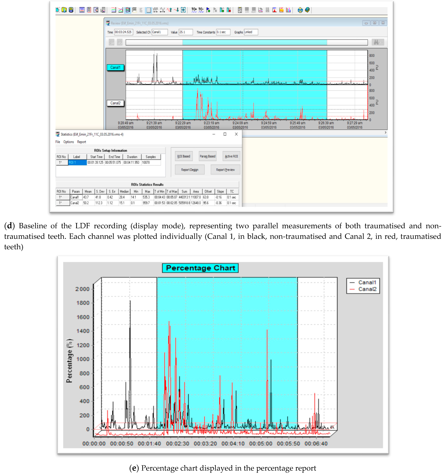Toggle the Canal2 channel label button
The image size is (448, 476).
(115, 103)
